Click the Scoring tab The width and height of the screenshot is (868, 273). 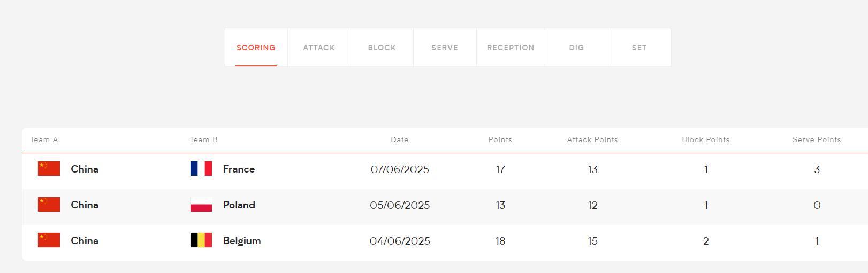tap(256, 48)
